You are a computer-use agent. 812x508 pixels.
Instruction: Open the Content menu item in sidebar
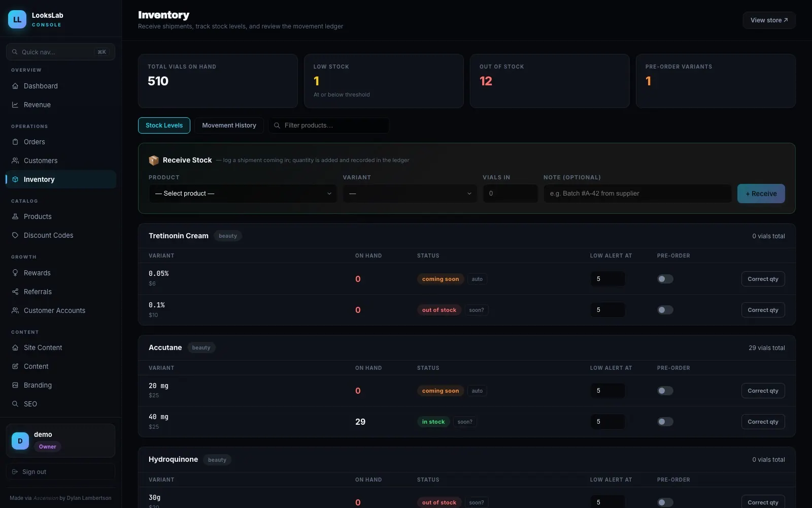pos(61,366)
